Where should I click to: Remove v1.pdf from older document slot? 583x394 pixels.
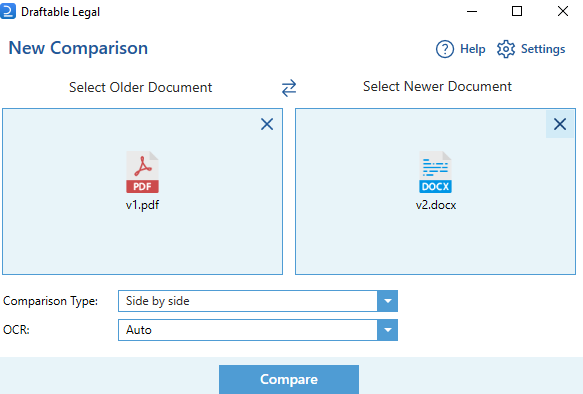click(267, 124)
